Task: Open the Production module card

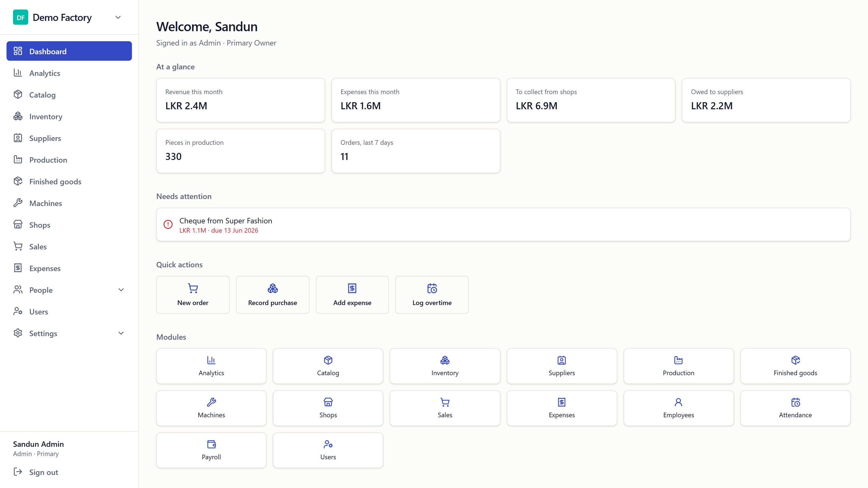Action: pyautogui.click(x=678, y=366)
